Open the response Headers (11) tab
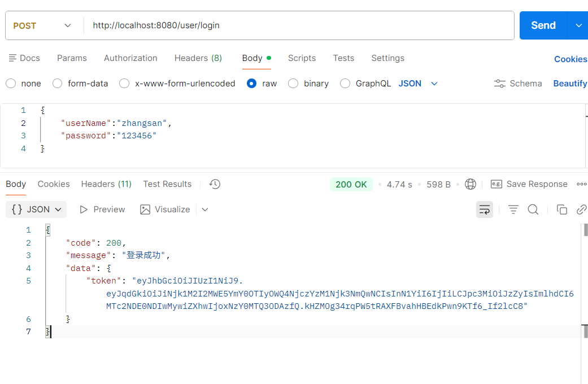This screenshot has height=384, width=588. (106, 184)
